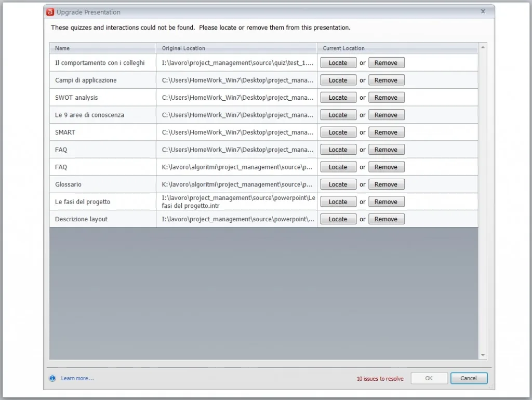
Task: Remove Le 9 aree di conoscenza
Action: pos(386,115)
